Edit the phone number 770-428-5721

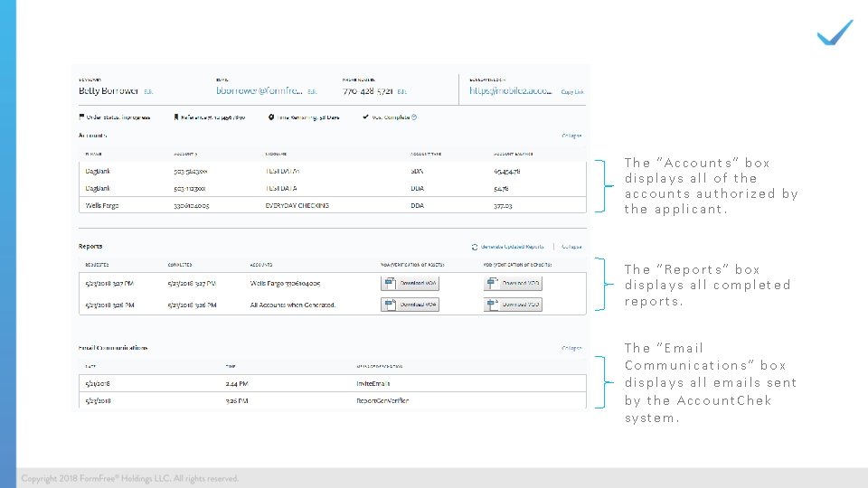[401, 92]
